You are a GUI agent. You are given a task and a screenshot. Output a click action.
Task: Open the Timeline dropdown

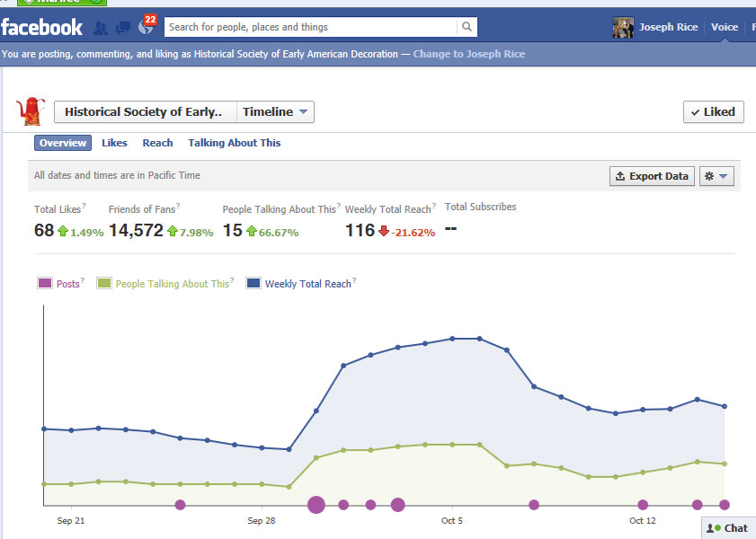click(x=276, y=112)
